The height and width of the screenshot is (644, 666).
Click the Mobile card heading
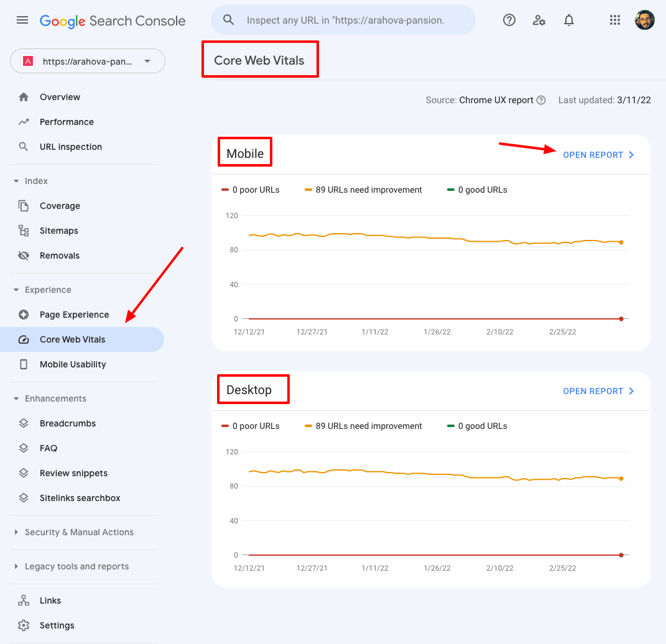point(245,154)
